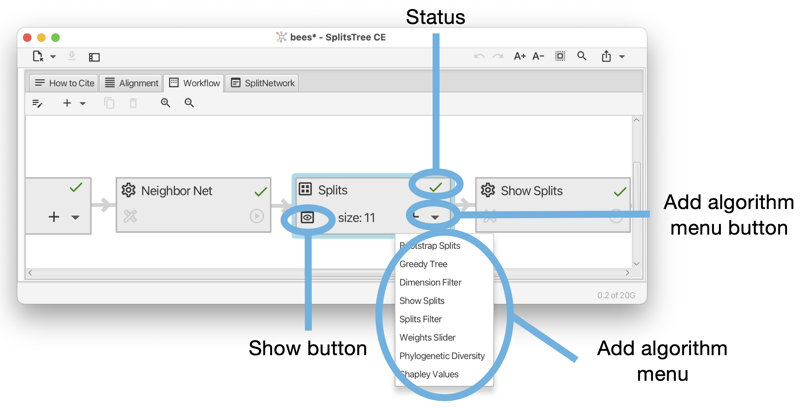800x408 pixels.
Task: Click the zoom-to-fit frame icon
Action: pos(560,56)
